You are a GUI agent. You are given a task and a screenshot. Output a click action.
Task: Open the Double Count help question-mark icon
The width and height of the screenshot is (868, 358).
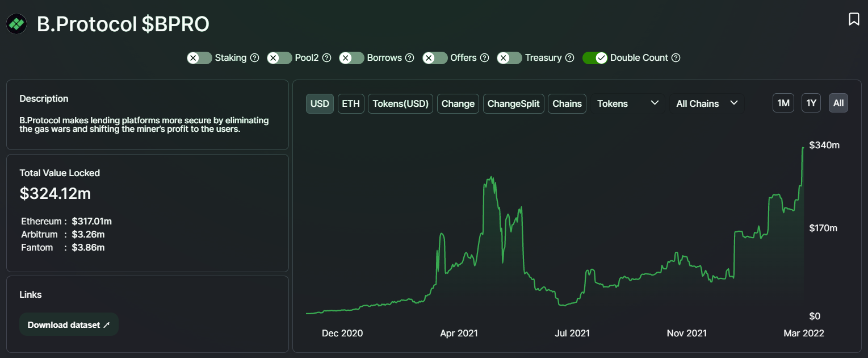point(676,58)
